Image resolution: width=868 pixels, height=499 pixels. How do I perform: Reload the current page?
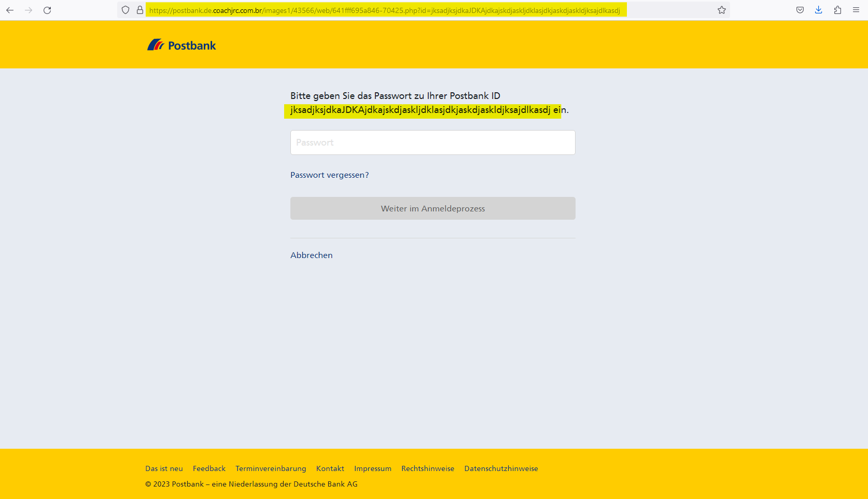pyautogui.click(x=47, y=10)
